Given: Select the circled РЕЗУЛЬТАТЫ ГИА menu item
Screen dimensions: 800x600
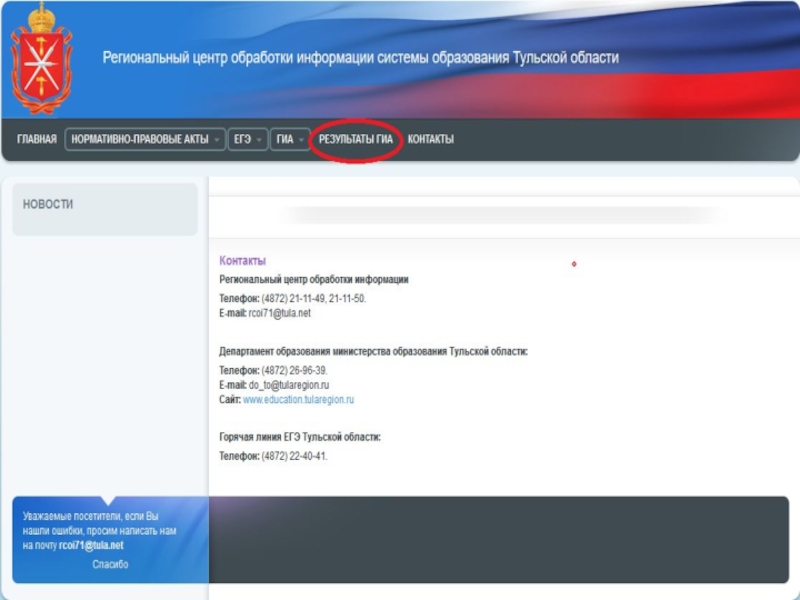Looking at the screenshot, I should click(356, 140).
